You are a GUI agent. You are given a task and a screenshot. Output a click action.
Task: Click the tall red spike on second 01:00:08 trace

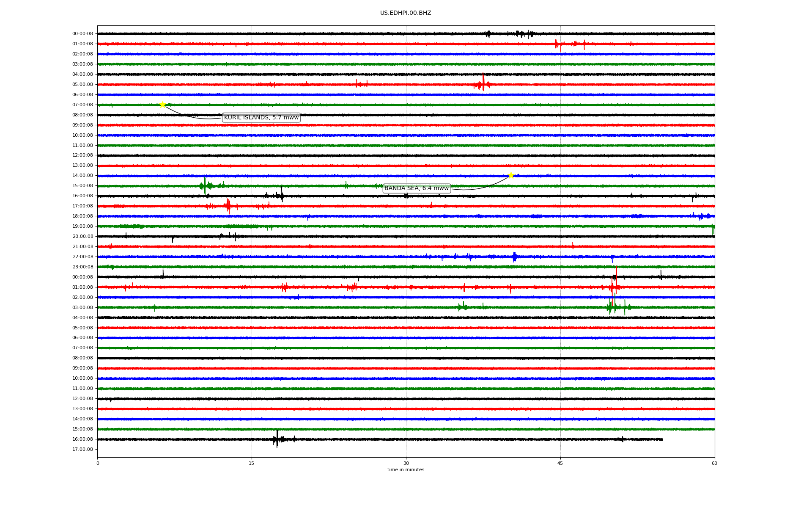point(616,280)
